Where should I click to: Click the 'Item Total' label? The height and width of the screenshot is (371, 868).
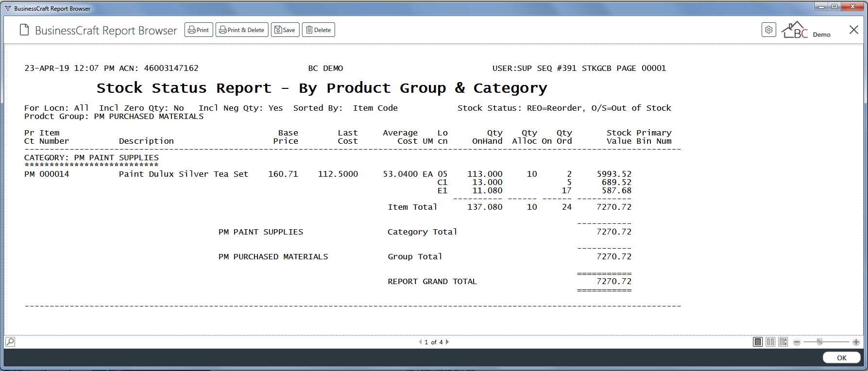point(412,207)
